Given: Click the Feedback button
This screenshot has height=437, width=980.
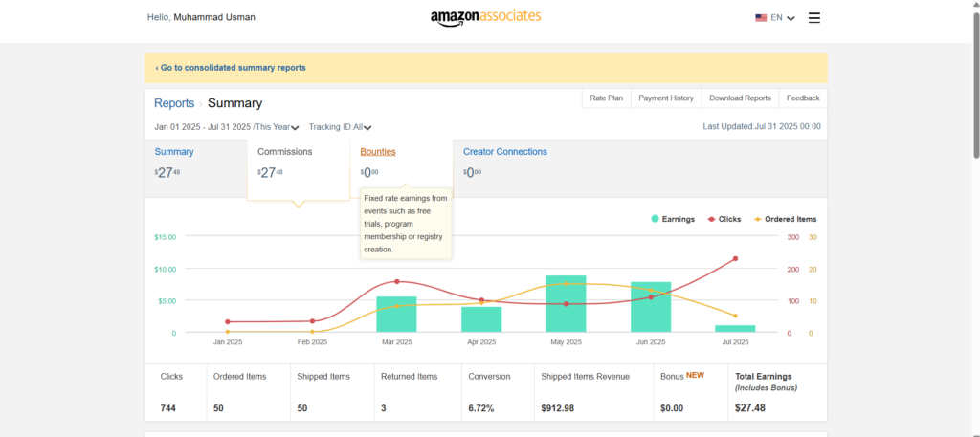Looking at the screenshot, I should tap(803, 98).
